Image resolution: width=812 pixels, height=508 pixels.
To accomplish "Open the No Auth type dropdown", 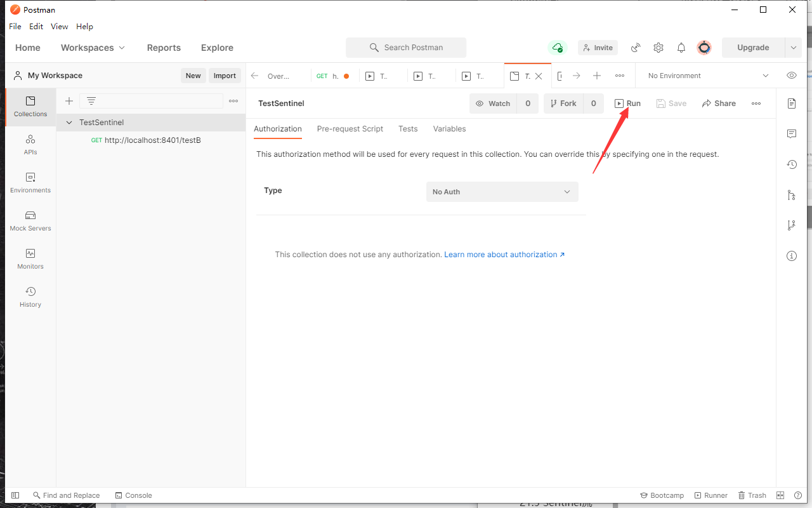I will tap(502, 192).
